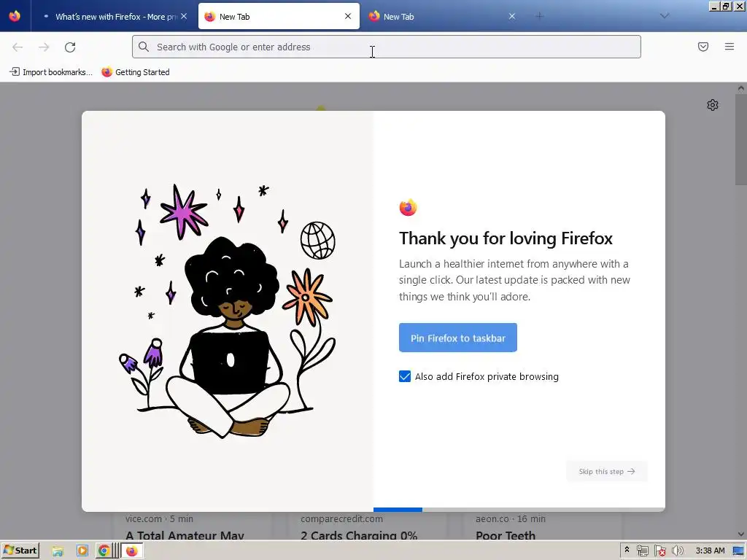Click the Firefox taskbar button

(x=132, y=551)
